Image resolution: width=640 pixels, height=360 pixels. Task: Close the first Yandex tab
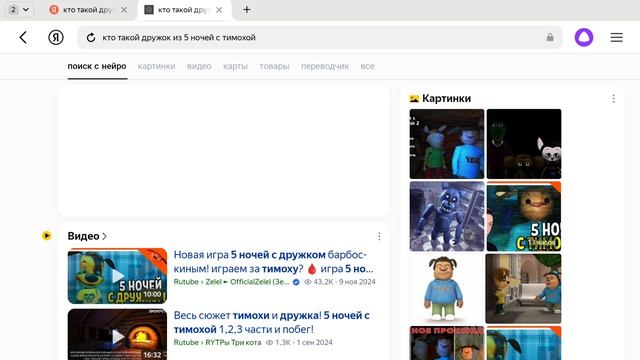[124, 10]
